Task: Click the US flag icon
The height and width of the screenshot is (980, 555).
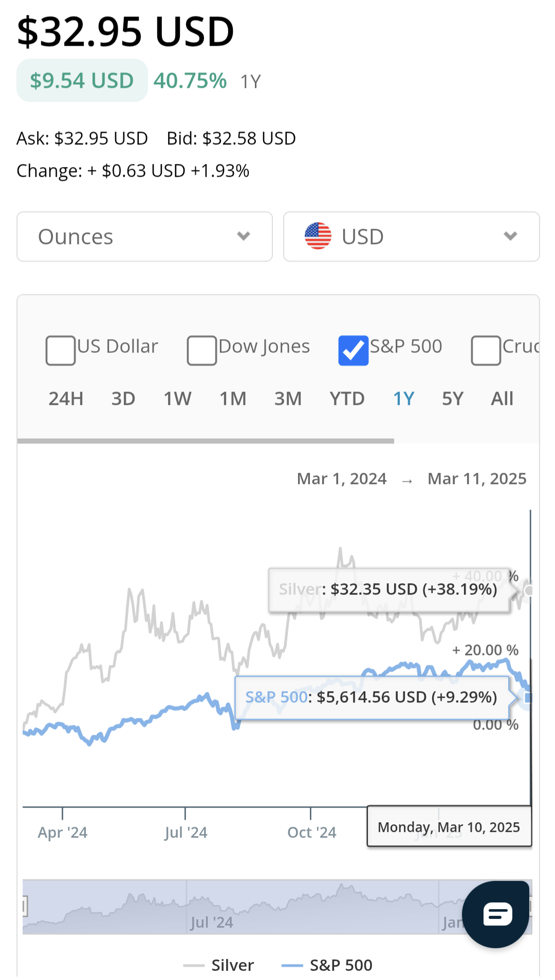Action: click(x=318, y=236)
